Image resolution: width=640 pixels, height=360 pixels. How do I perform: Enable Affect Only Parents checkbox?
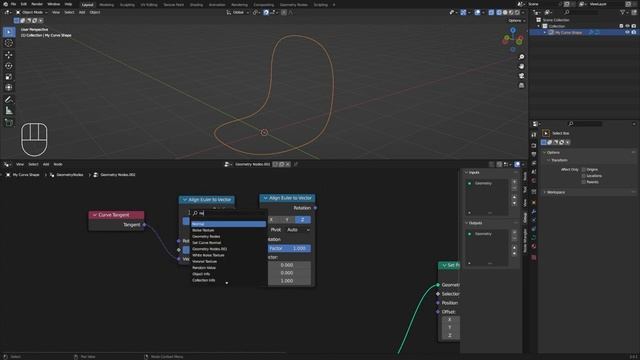point(584,182)
